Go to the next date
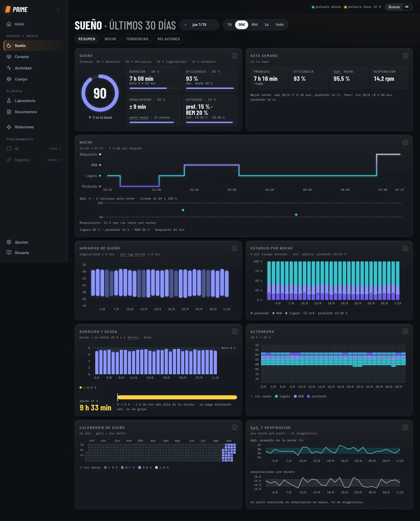420x521 pixels. 213,25
